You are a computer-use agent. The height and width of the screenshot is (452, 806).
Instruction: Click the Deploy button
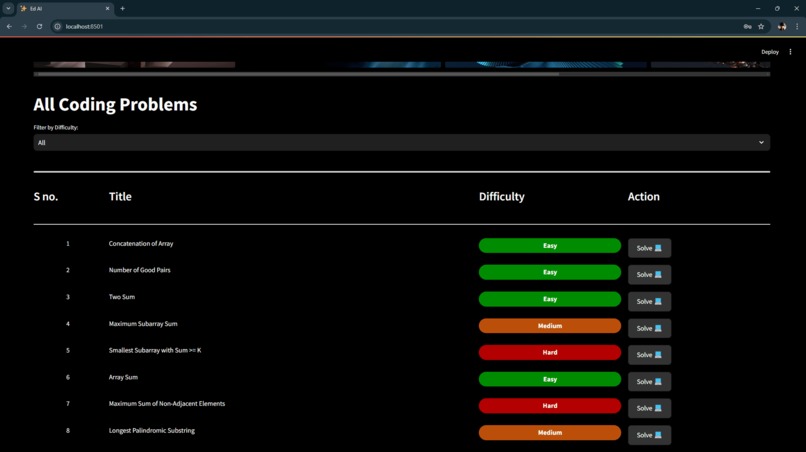[770, 52]
